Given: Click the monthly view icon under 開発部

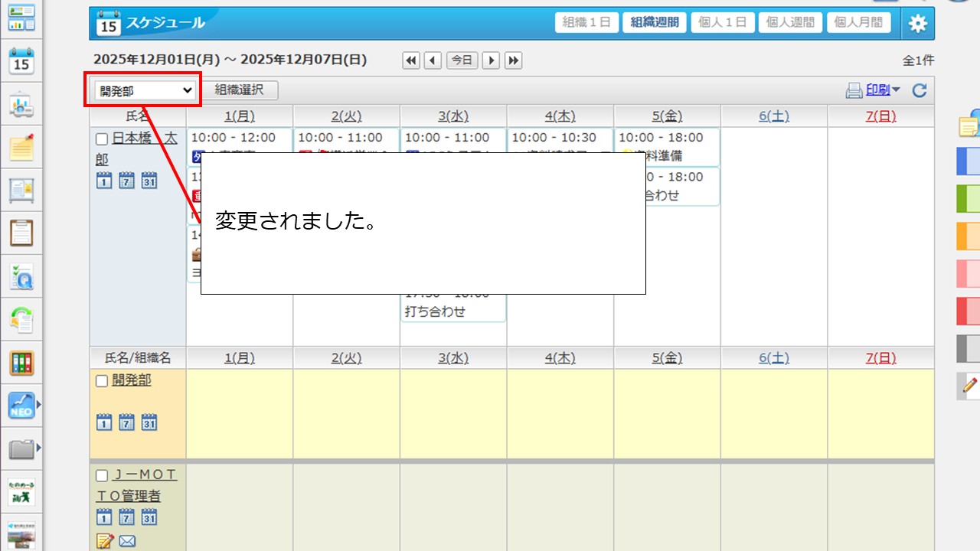Looking at the screenshot, I should click(149, 422).
